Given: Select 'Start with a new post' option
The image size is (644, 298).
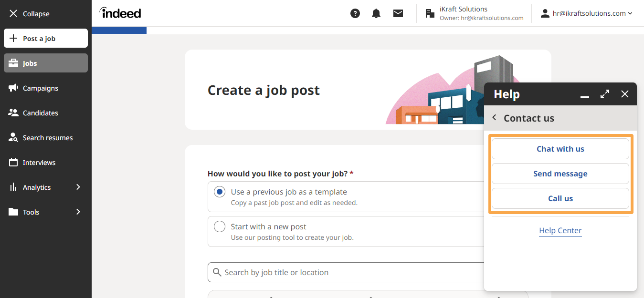Looking at the screenshot, I should (220, 226).
